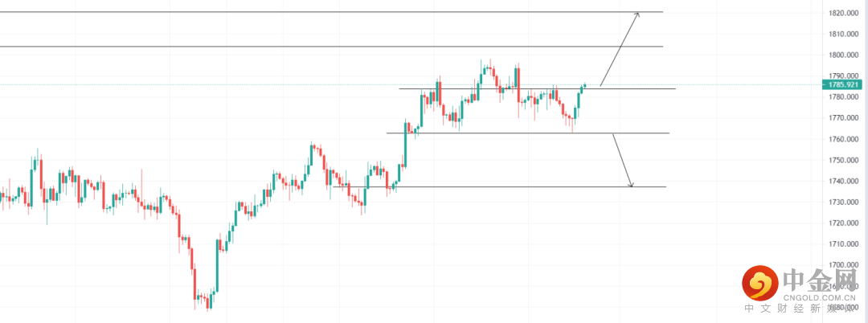The width and height of the screenshot is (868, 323).
Task: Select the 1800.000 price axis label
Action: click(844, 55)
